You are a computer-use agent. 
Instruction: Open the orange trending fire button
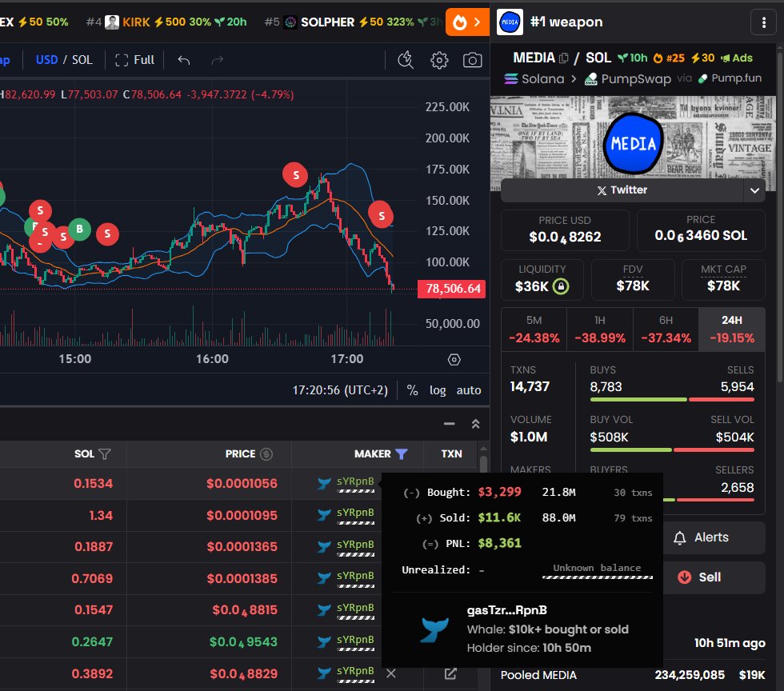[467, 22]
